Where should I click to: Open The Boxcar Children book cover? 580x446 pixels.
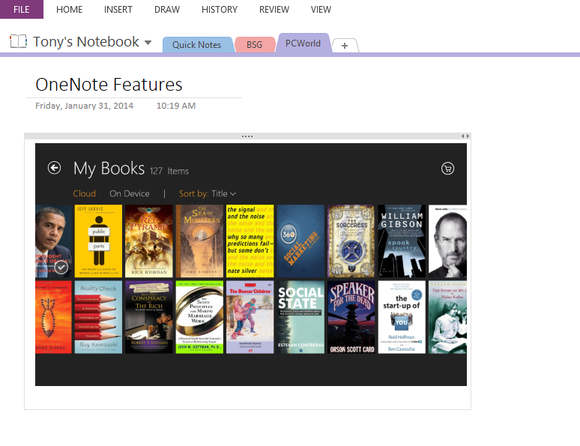(250, 317)
